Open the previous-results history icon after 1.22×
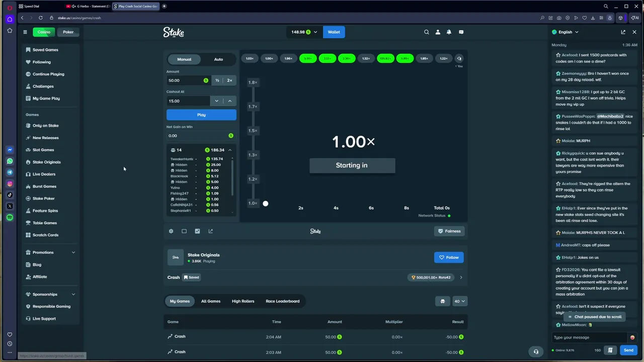 [x=459, y=59]
